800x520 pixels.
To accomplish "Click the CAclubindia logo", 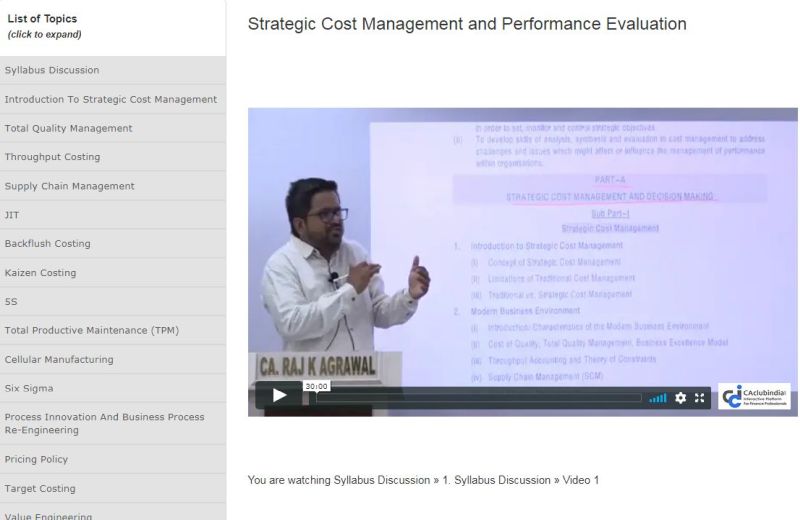I will [754, 396].
